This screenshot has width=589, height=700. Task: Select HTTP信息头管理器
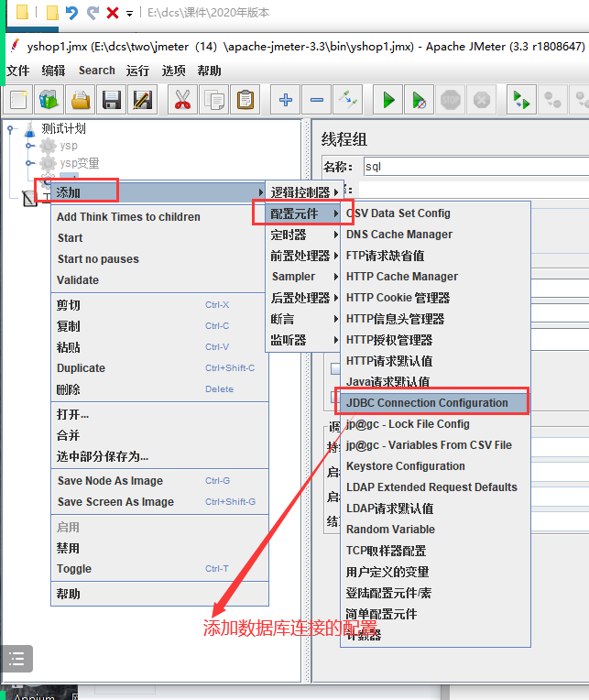click(435, 319)
